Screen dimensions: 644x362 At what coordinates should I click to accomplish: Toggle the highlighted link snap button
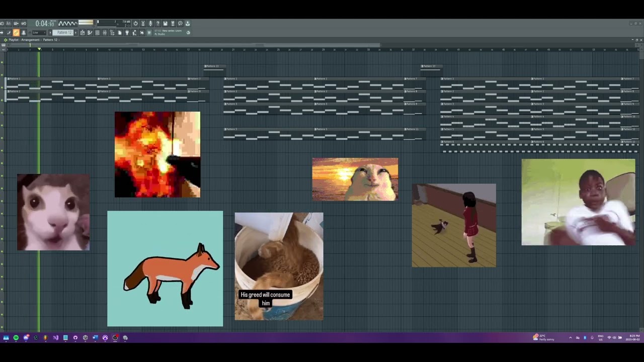(16, 33)
